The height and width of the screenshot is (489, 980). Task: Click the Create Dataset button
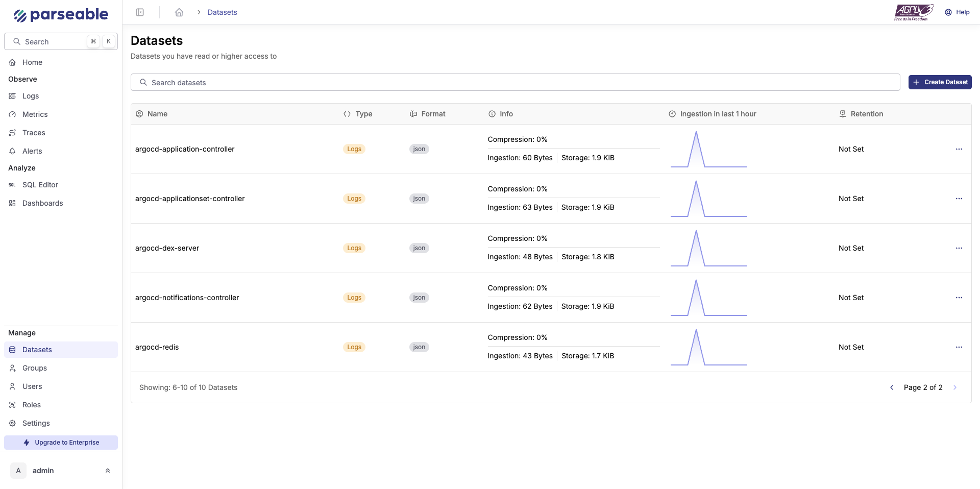[940, 82]
